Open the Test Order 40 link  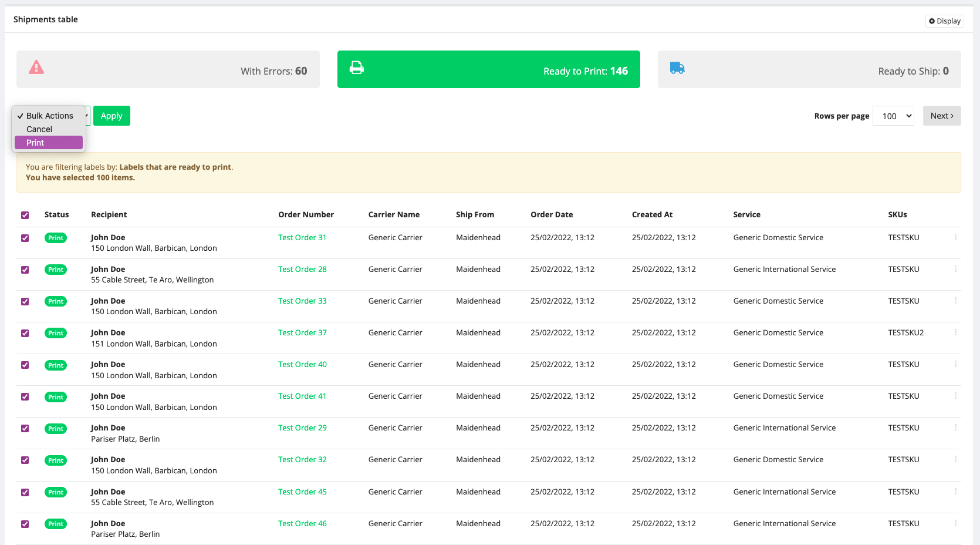click(x=302, y=364)
